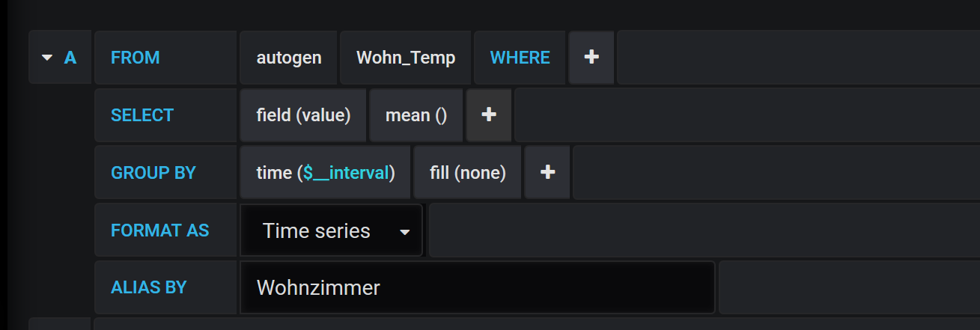Select the field (value) segment

(x=303, y=115)
